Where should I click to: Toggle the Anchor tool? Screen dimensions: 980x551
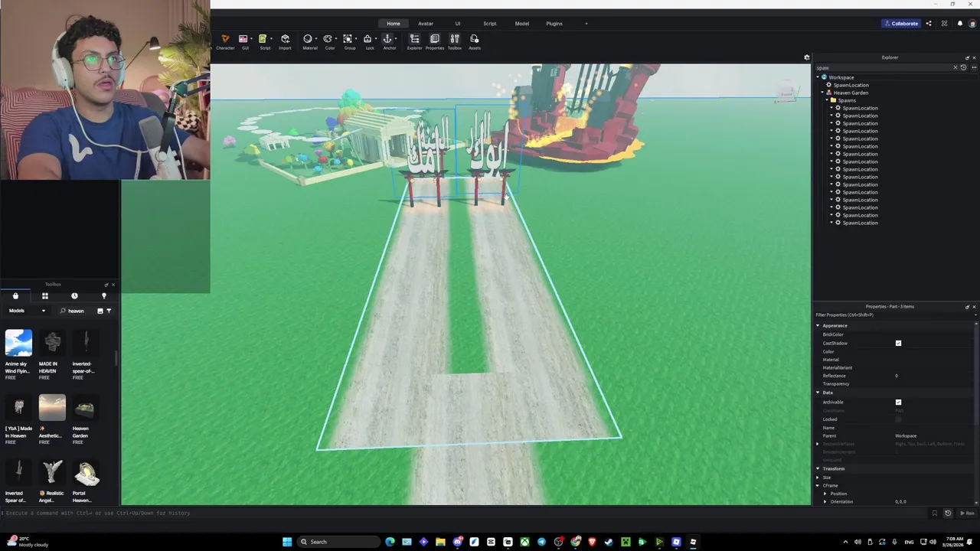pos(387,39)
